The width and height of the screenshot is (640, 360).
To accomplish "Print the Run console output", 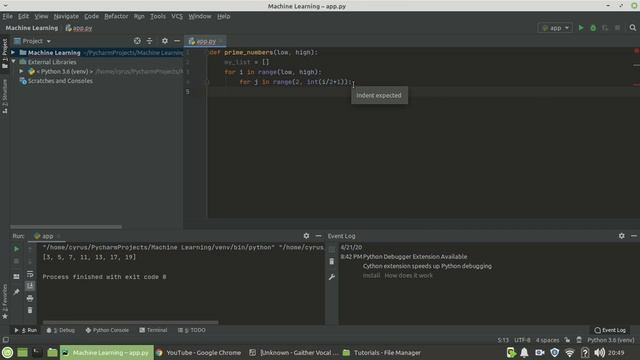I will pos(30,298).
